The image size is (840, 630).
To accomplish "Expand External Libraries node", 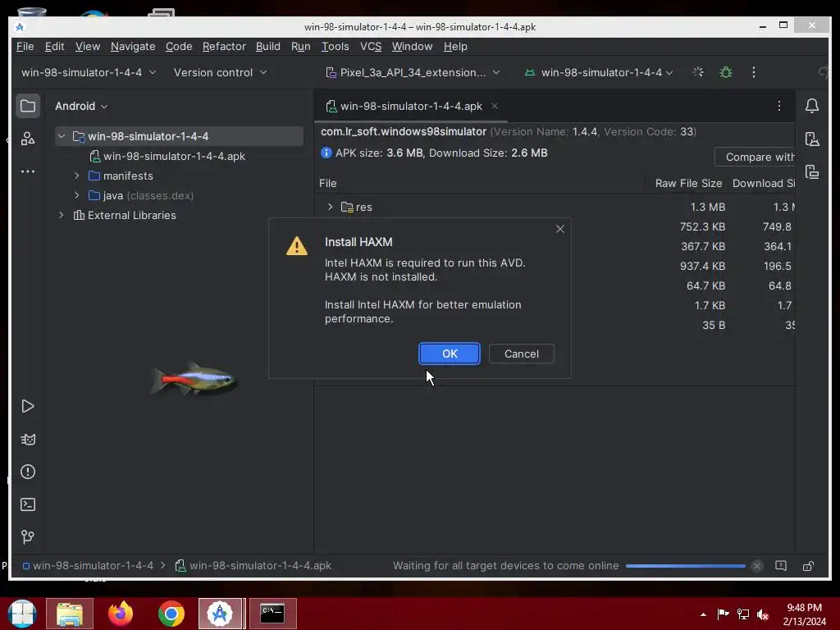I will pos(62,216).
